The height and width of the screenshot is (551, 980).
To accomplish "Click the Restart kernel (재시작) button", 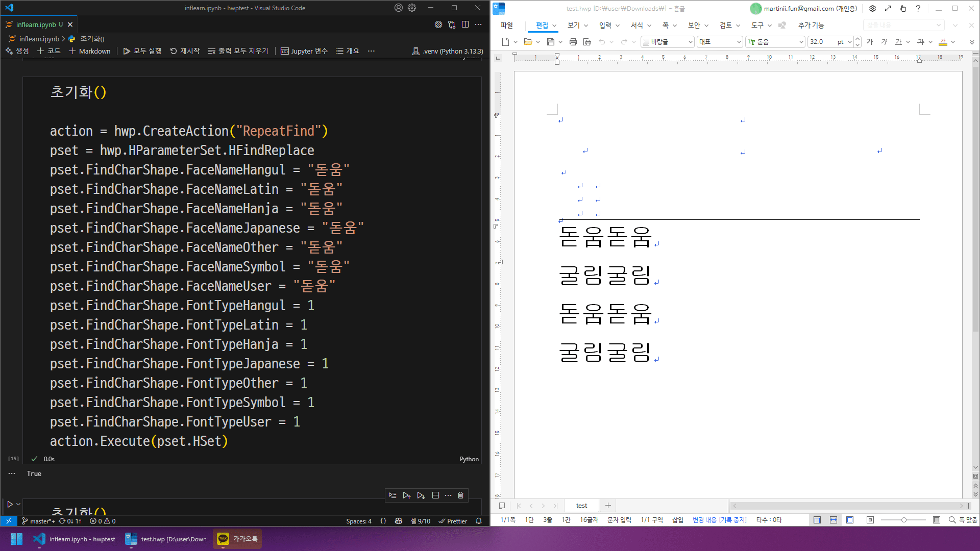I will [x=185, y=51].
